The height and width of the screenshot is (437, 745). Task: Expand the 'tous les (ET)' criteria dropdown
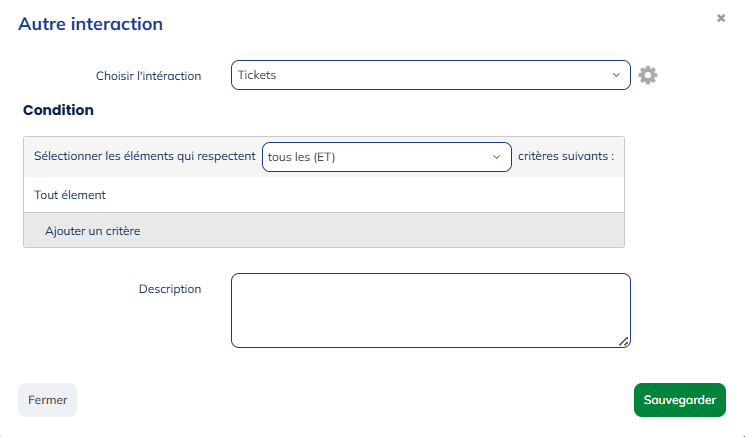(386, 157)
